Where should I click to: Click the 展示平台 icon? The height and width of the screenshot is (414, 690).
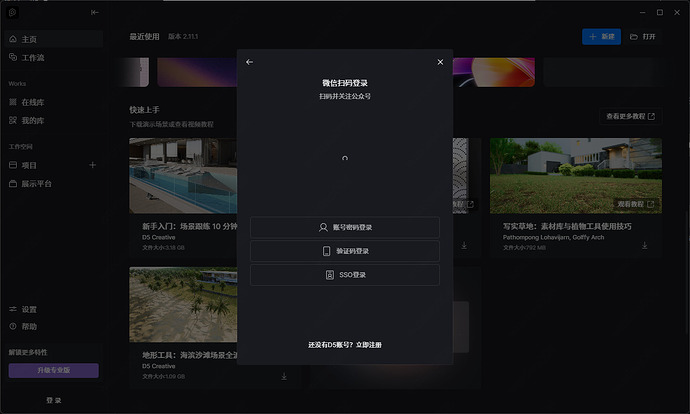tap(13, 183)
